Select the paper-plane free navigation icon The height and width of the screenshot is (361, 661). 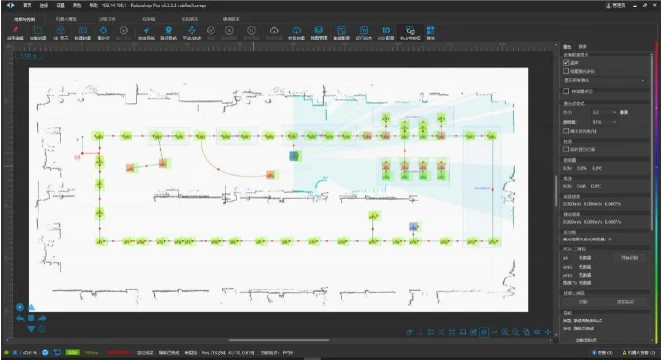tap(146, 30)
